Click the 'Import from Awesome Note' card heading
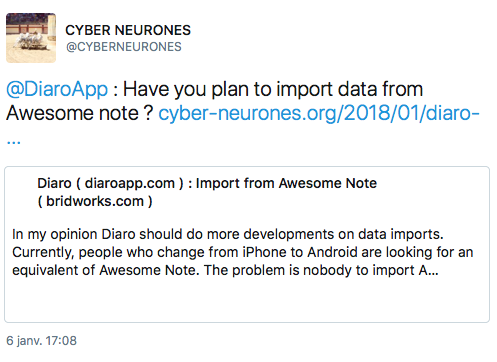This screenshot has height=362, width=497. pyautogui.click(x=286, y=183)
